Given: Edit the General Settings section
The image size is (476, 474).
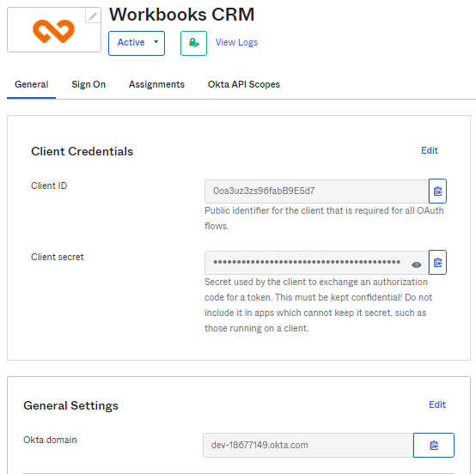Looking at the screenshot, I should coord(437,404).
